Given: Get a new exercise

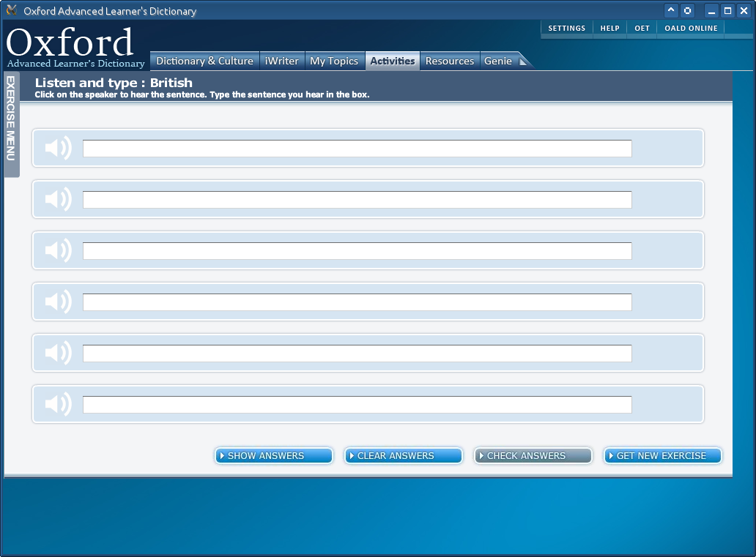Looking at the screenshot, I should pyautogui.click(x=663, y=456).
